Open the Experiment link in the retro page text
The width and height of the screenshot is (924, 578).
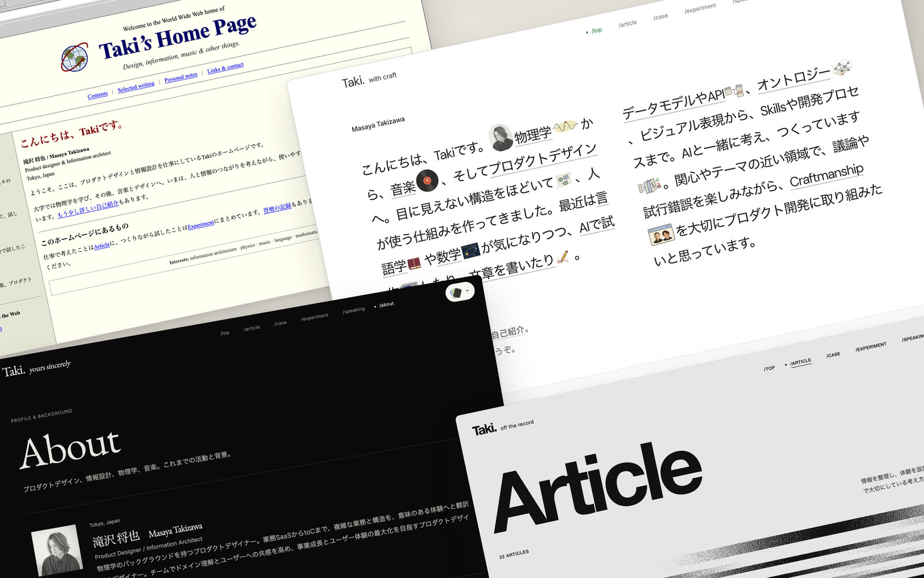coord(201,224)
